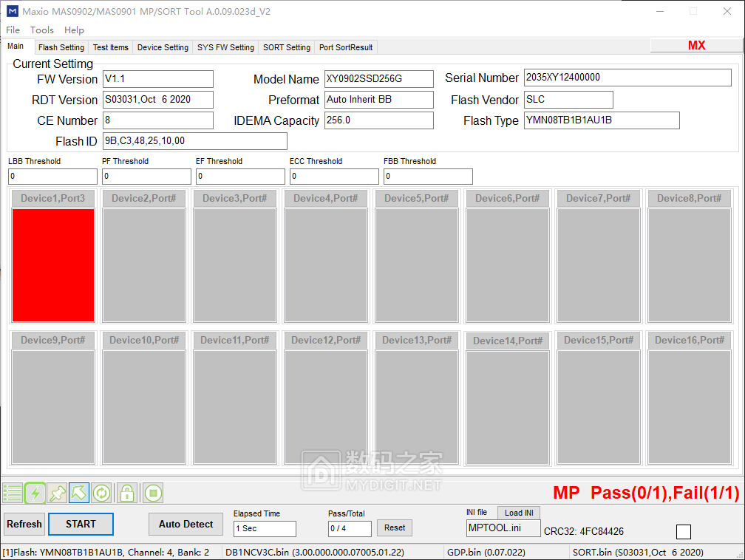Select the gray Device12 status panel
The height and width of the screenshot is (560, 745).
326,407
